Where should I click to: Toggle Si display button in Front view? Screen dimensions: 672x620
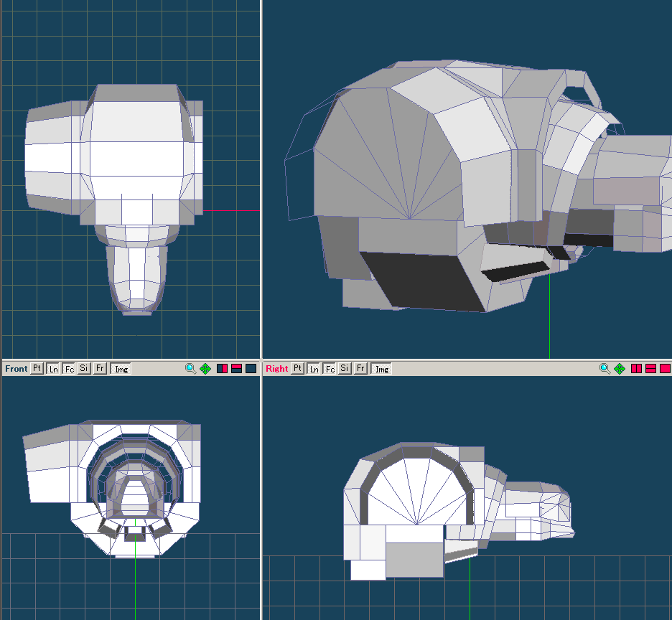coord(84,368)
